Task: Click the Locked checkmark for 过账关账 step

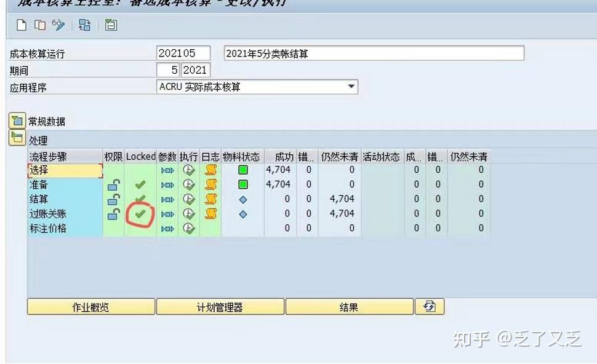Action: click(140, 214)
